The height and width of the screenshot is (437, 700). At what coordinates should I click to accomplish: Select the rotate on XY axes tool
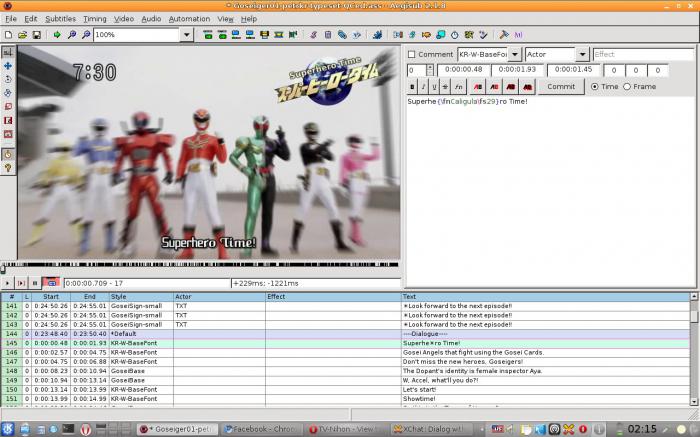(8, 93)
